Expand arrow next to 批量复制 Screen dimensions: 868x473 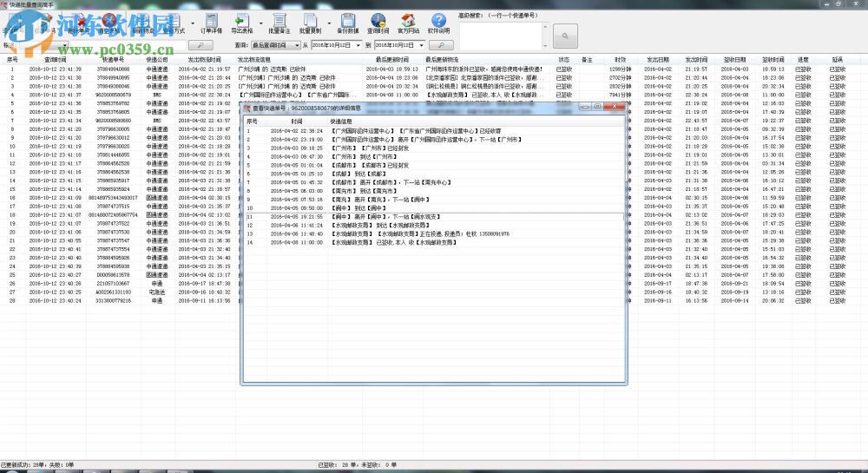coord(329,23)
